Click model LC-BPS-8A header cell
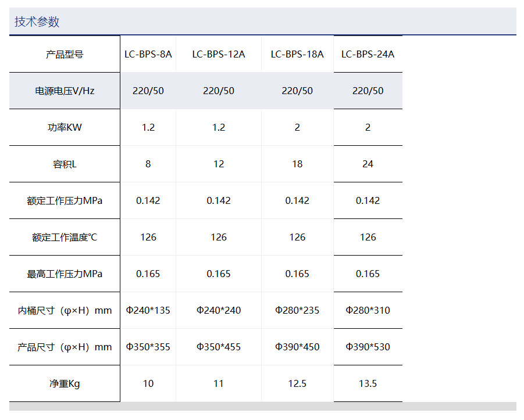The width and height of the screenshot is (524, 420). [x=148, y=54]
